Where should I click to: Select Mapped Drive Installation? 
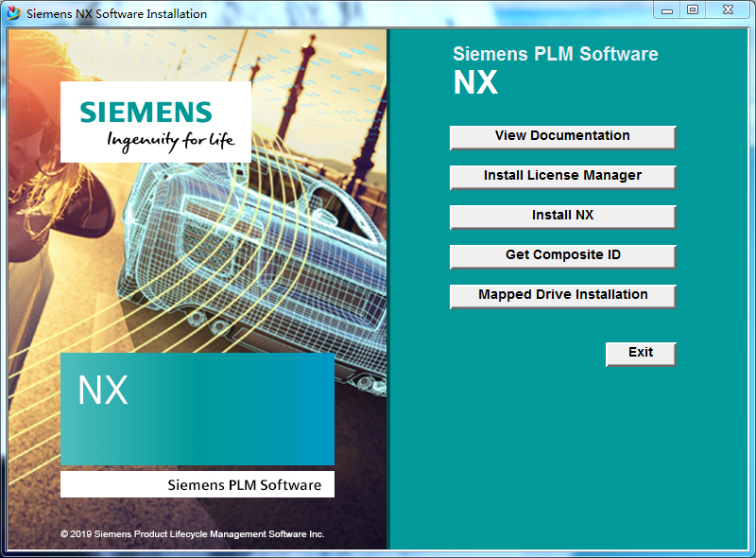(x=562, y=296)
